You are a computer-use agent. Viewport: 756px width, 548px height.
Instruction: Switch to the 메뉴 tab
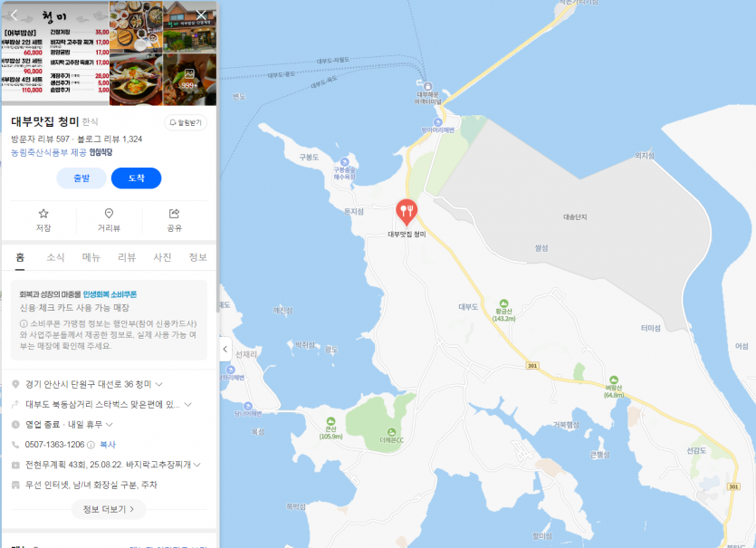tap(91, 257)
